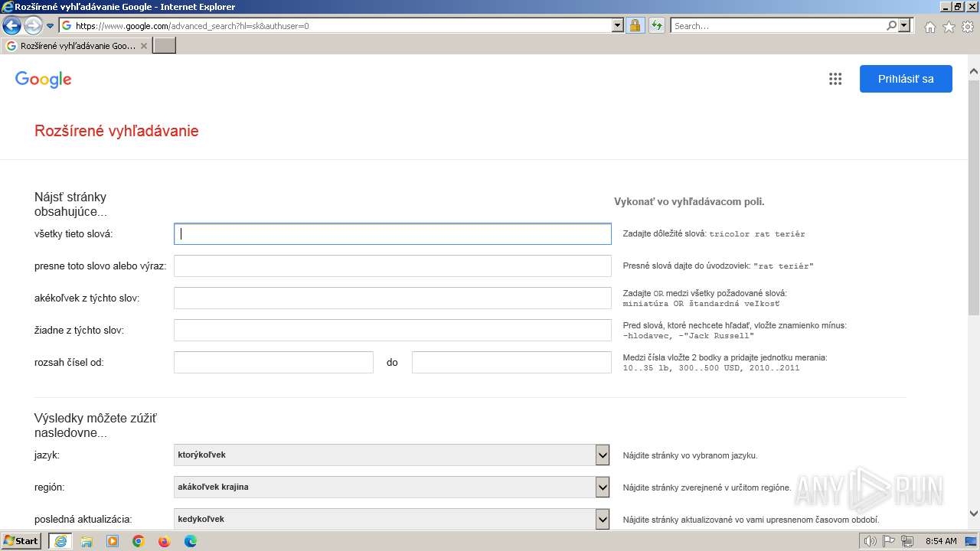Click the 'žiadne z týchto slov' field
Screen dimensions: 980x551
click(x=393, y=331)
